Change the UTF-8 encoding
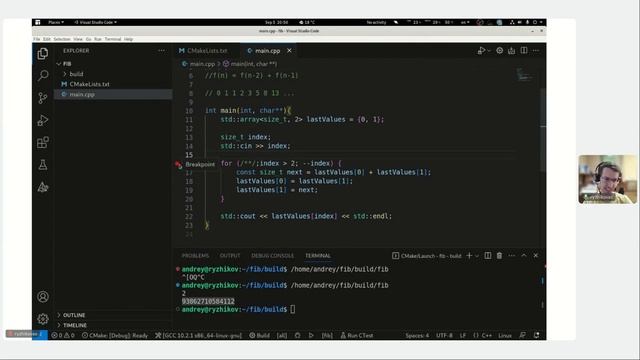The height and width of the screenshot is (360, 640). pyautogui.click(x=444, y=336)
